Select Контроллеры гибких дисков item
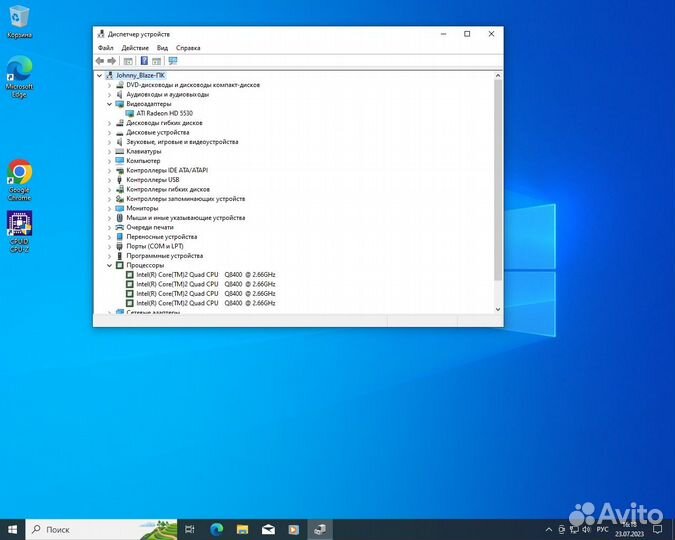This screenshot has height=540, width=675. tap(168, 189)
